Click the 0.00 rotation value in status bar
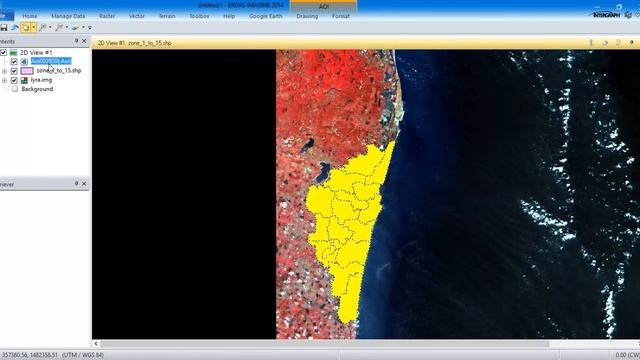 627,355
